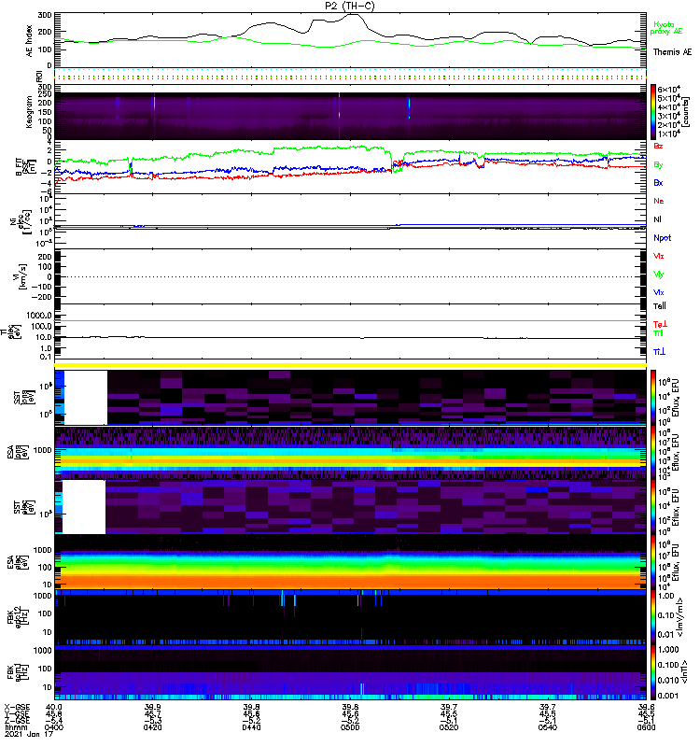
Task: Select the red Te perpendicular legend label
Action: point(660,324)
